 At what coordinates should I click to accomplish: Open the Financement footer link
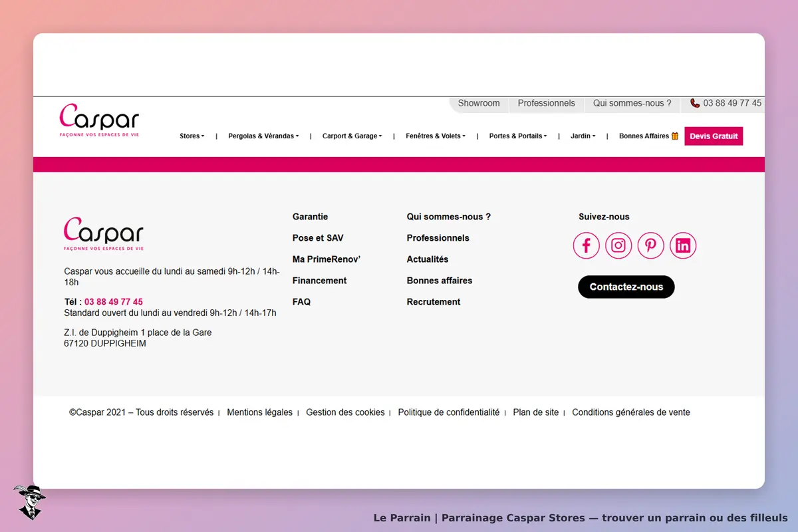coord(320,281)
